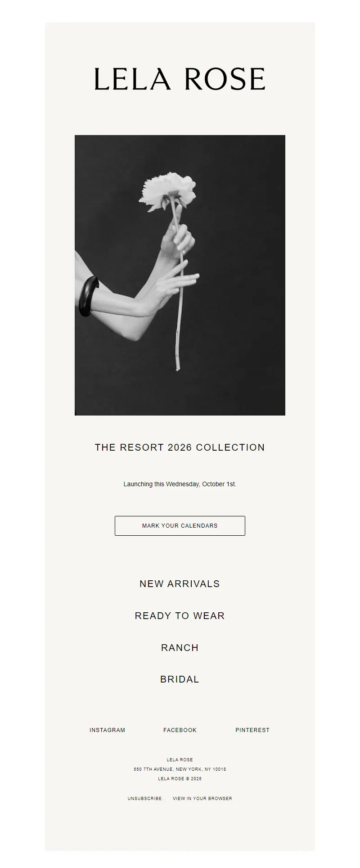This screenshot has height=868, width=360.
Task: Open the New Arrivals menu link
Action: [180, 584]
